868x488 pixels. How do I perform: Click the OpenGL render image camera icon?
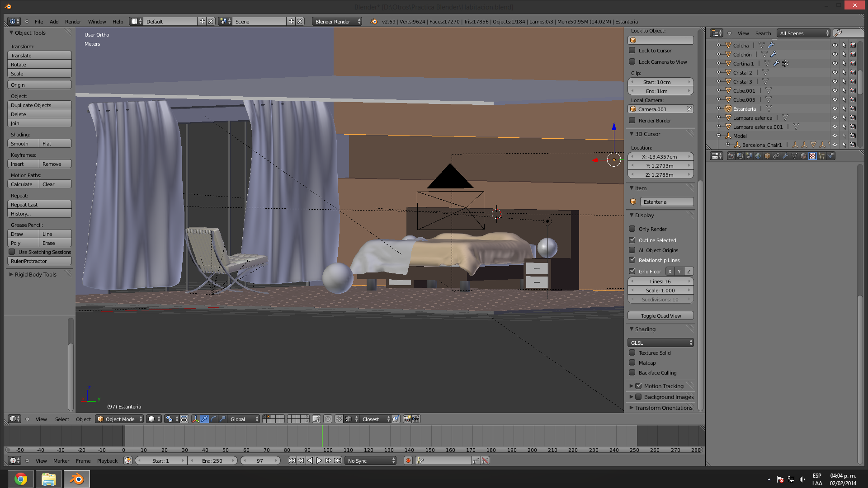[407, 419]
